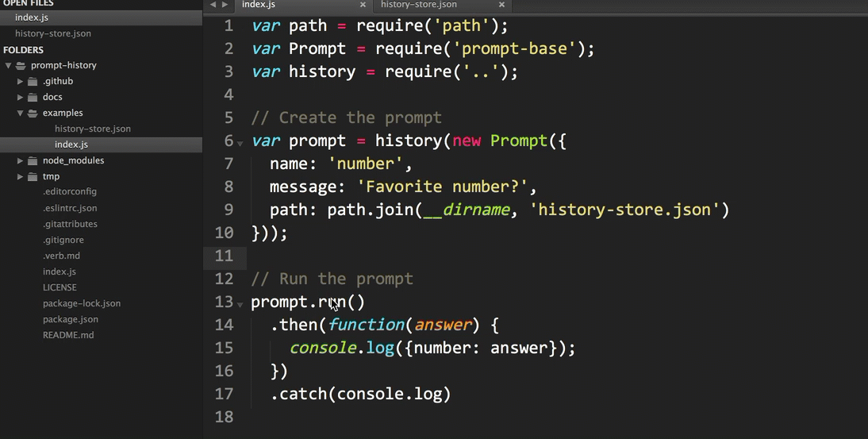Click the node_modules folder icon
Image resolution: width=868 pixels, height=439 pixels.
coord(33,160)
